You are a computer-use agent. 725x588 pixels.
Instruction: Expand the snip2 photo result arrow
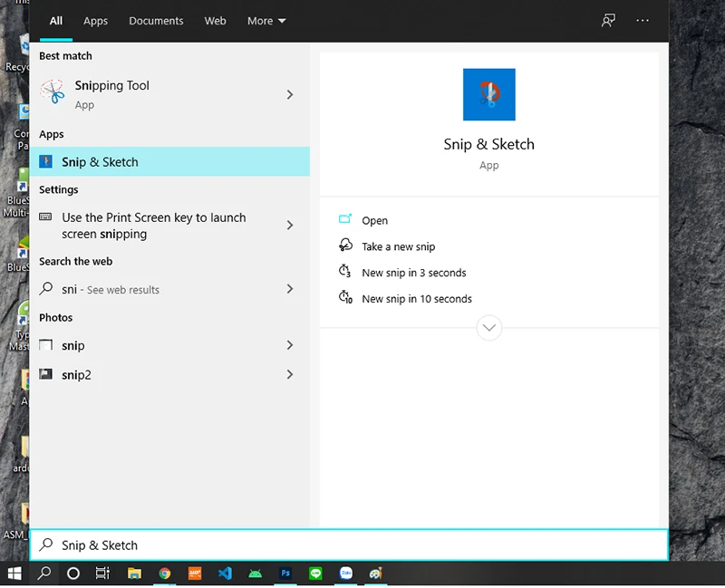290,374
